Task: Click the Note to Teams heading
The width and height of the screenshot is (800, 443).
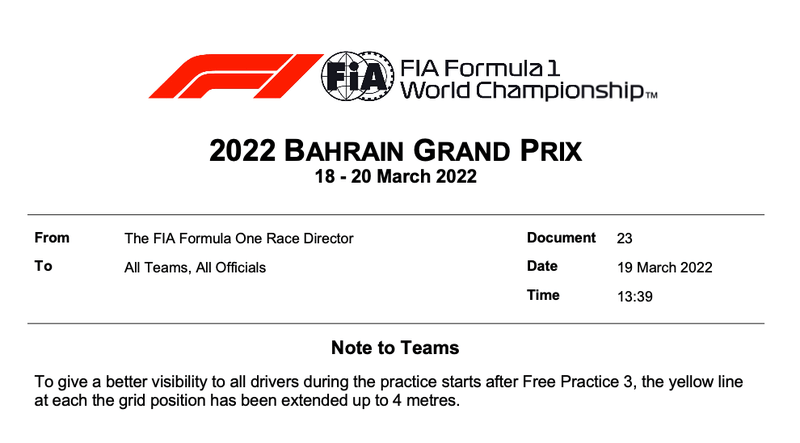Action: [x=395, y=348]
